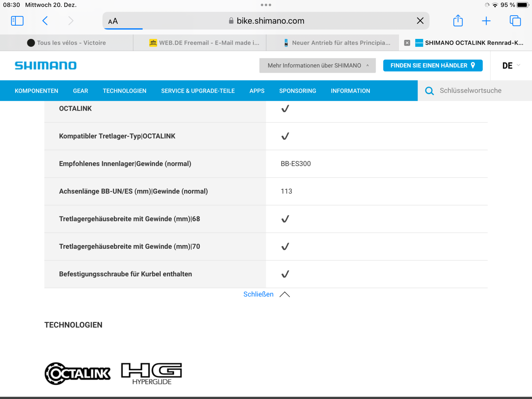Open the INFORMATION menu

pos(350,91)
